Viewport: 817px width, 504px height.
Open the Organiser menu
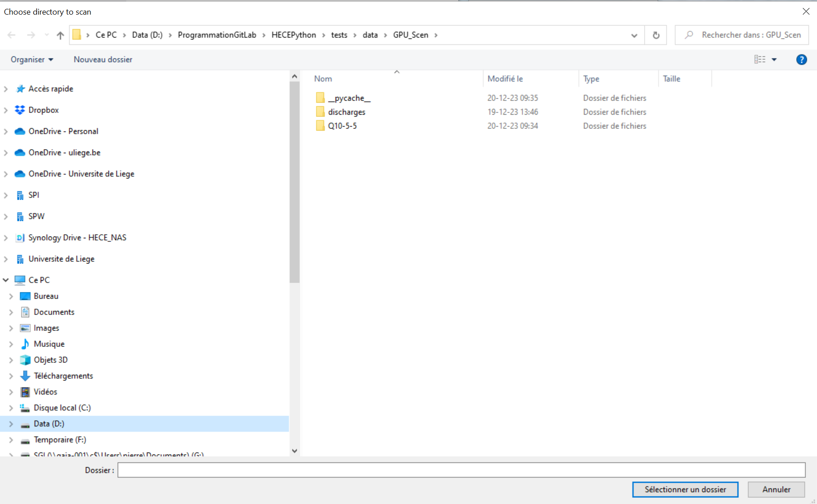32,60
